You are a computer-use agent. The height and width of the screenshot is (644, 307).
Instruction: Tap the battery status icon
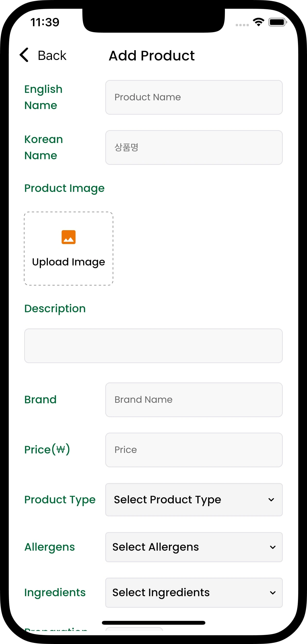277,22
